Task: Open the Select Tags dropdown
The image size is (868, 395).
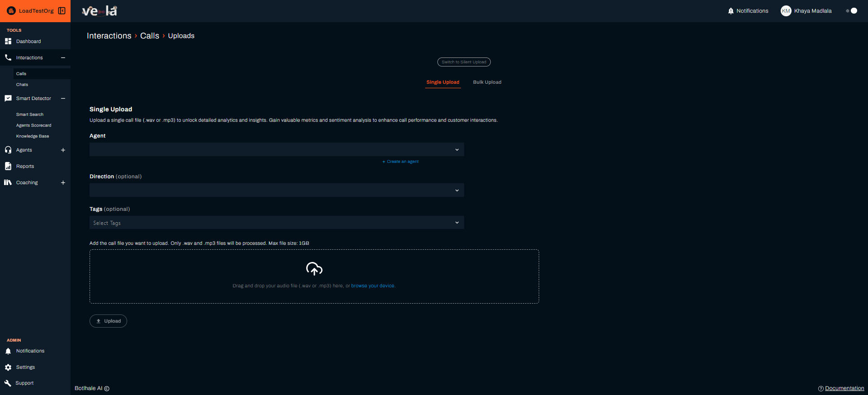Action: [276, 223]
